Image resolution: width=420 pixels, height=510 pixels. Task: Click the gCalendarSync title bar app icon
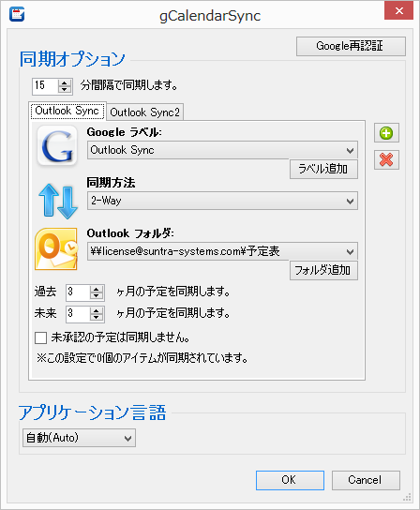17,15
